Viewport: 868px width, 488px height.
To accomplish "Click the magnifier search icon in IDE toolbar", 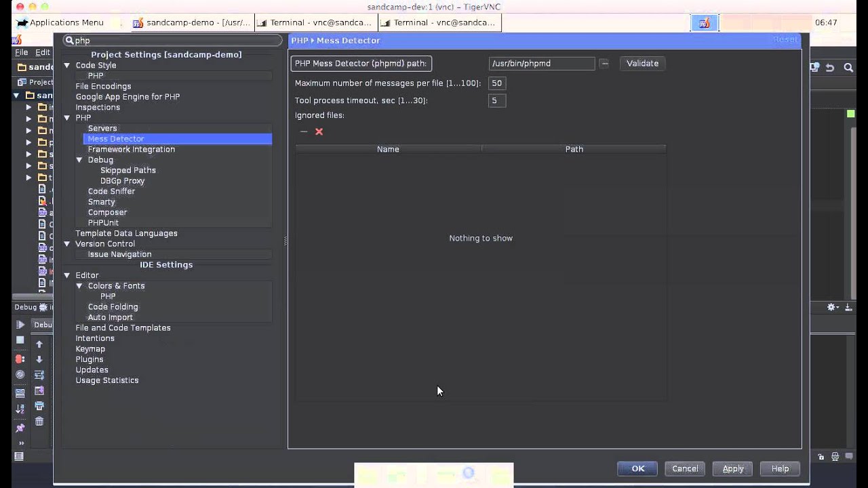I will [x=848, y=68].
